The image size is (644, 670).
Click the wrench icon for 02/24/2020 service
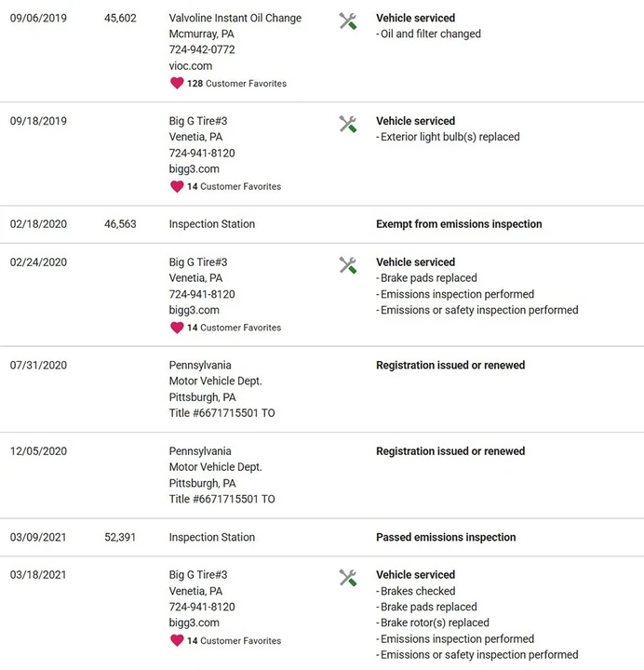point(348,265)
